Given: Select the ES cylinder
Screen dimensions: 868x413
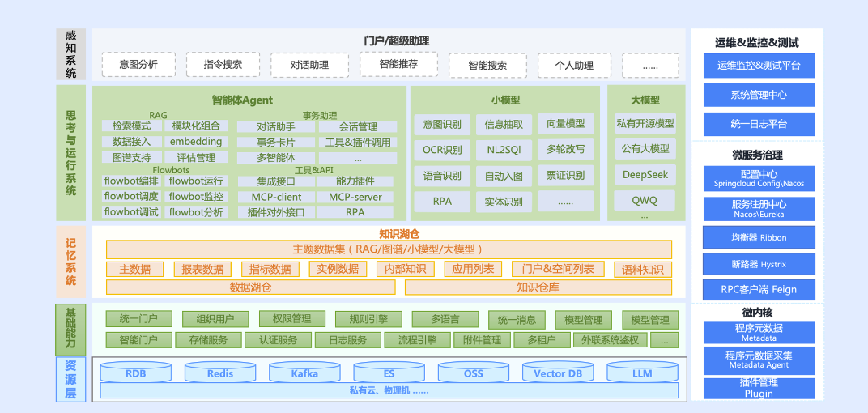Looking at the screenshot, I should [389, 373].
